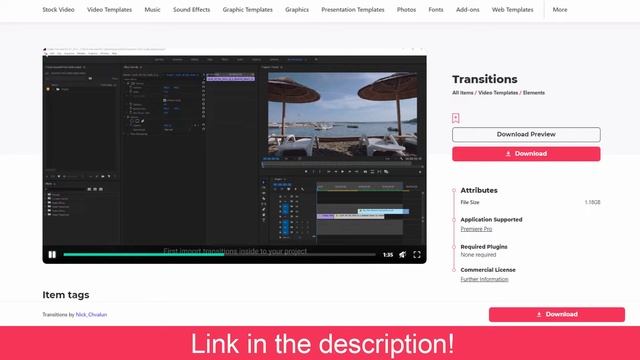The image size is (640, 360).
Task: Open Presentation Templates category
Action: [353, 9]
